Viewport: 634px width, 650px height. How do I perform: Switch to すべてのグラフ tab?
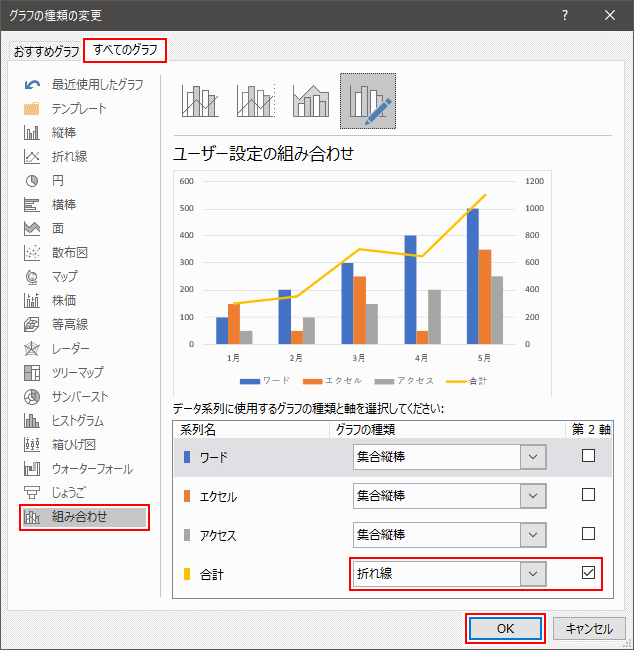click(x=125, y=50)
